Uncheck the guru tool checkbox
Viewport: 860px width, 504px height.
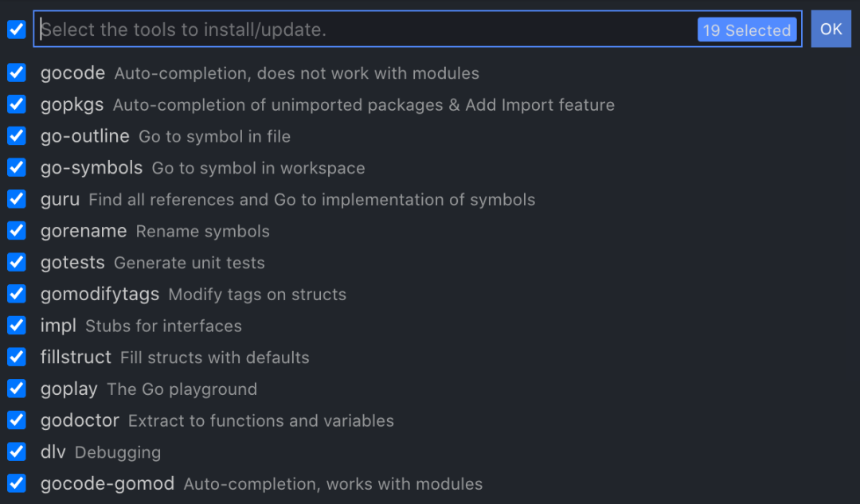pyautogui.click(x=17, y=199)
